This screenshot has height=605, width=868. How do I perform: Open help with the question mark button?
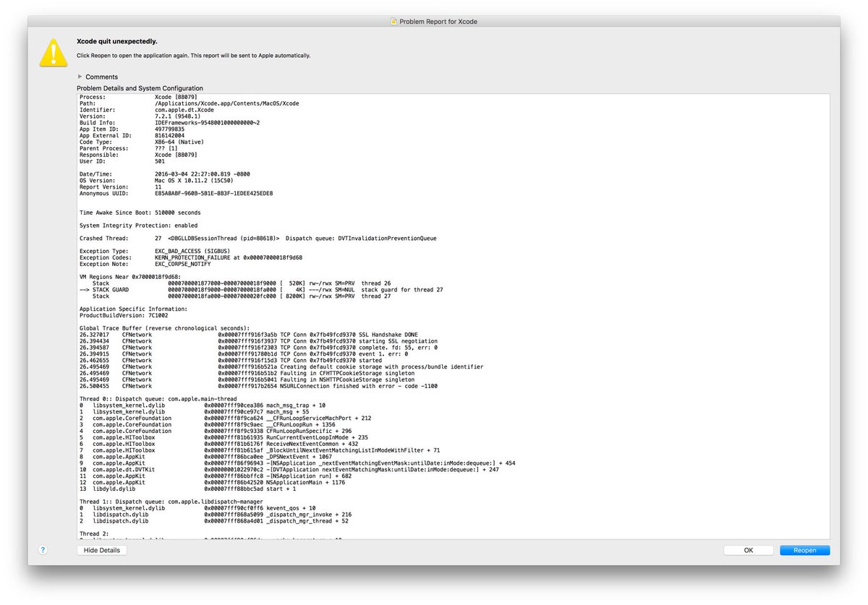click(43, 550)
